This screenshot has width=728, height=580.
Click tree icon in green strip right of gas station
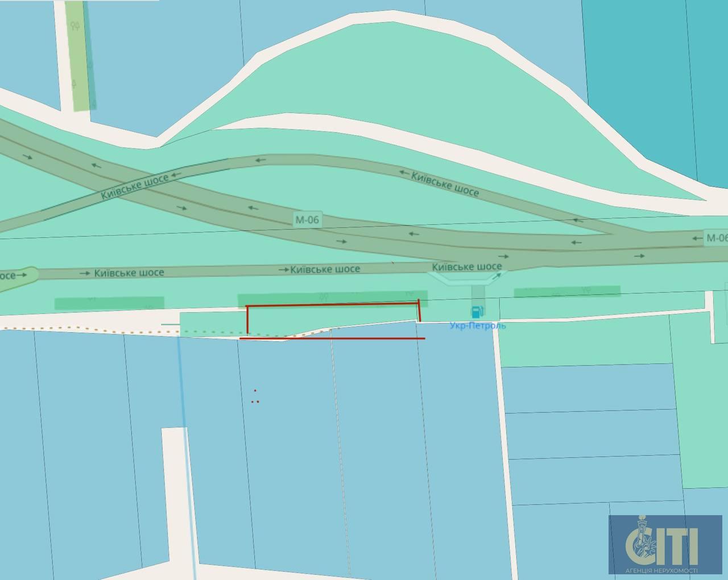coord(586,291)
